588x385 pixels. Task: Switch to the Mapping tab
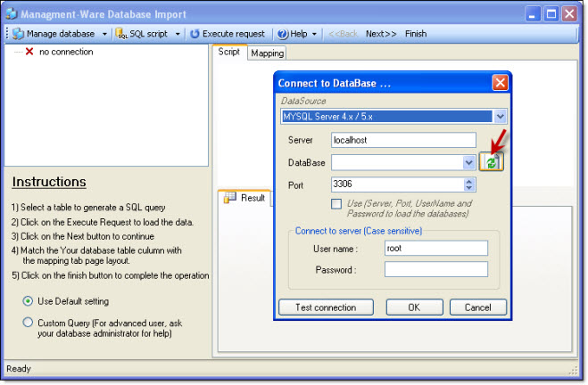coord(267,53)
